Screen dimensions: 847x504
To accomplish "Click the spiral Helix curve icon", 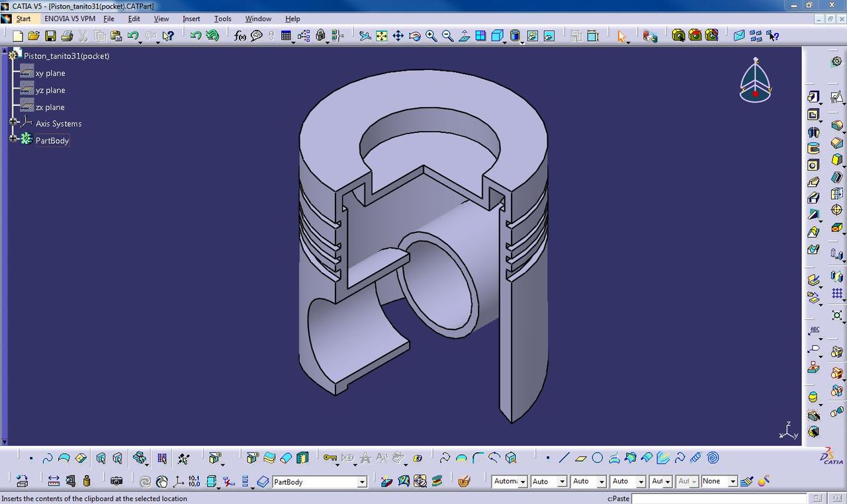I will pyautogui.click(x=713, y=458).
